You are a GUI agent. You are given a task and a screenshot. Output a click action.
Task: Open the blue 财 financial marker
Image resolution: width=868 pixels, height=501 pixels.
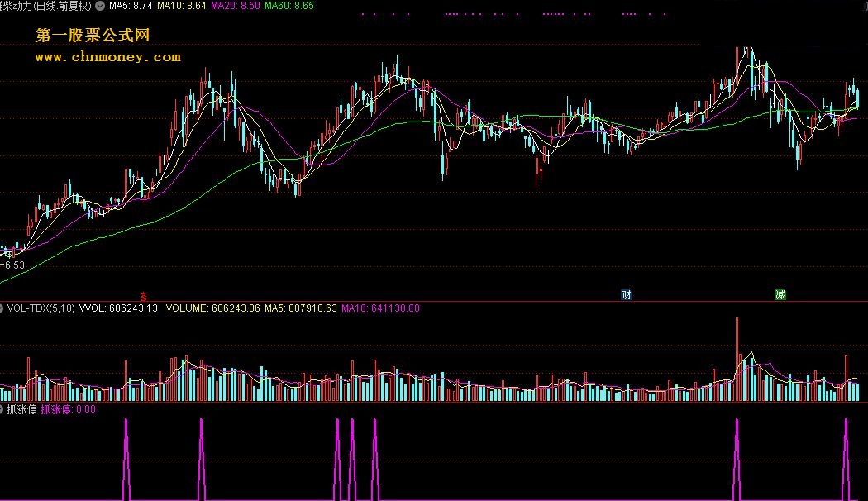pyautogui.click(x=626, y=294)
